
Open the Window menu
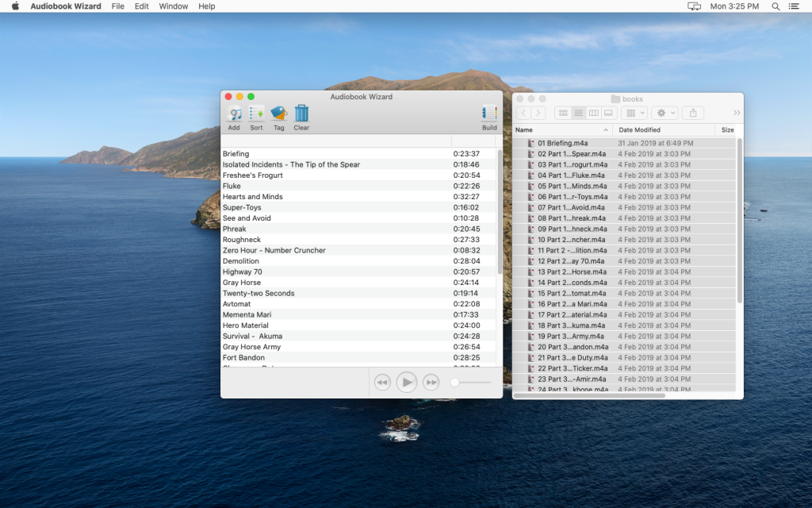tap(174, 6)
